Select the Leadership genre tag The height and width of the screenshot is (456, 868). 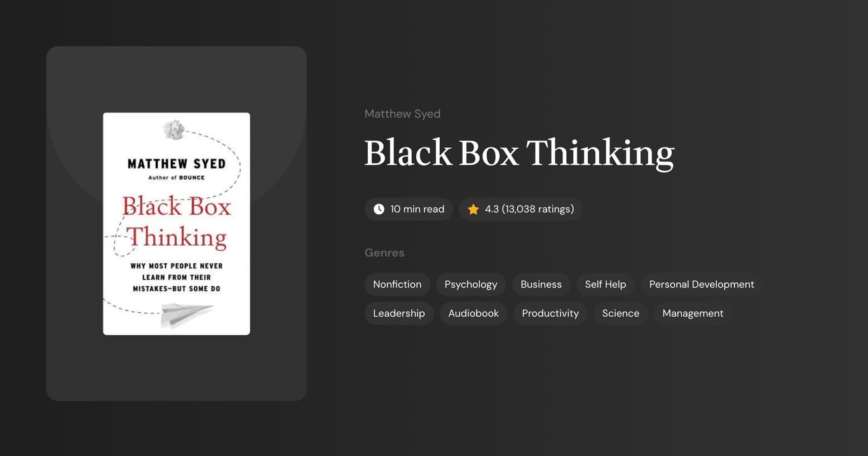pos(399,313)
